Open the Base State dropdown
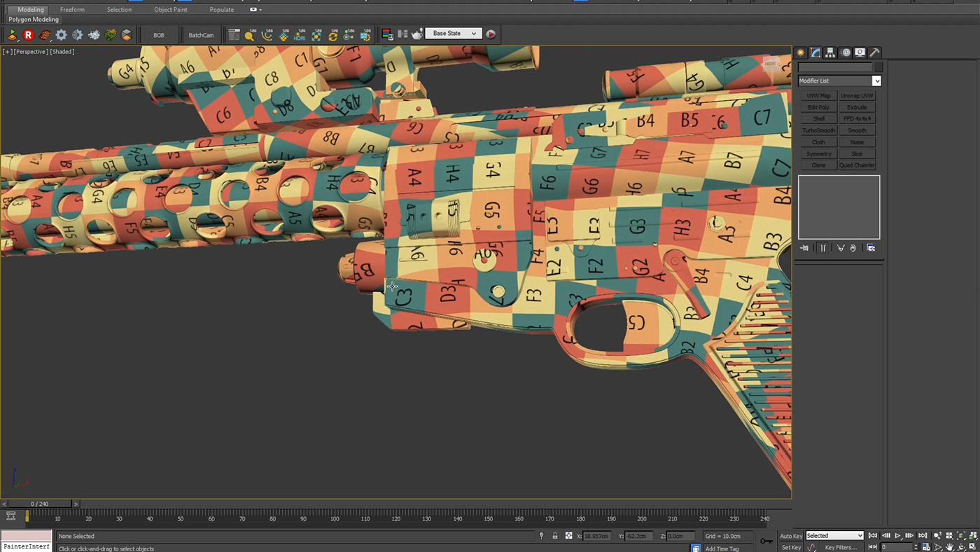This screenshot has width=980, height=552. pyautogui.click(x=454, y=34)
